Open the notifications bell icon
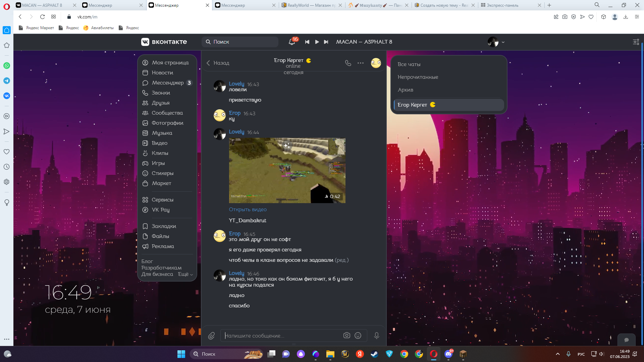The width and height of the screenshot is (644, 362). click(292, 42)
